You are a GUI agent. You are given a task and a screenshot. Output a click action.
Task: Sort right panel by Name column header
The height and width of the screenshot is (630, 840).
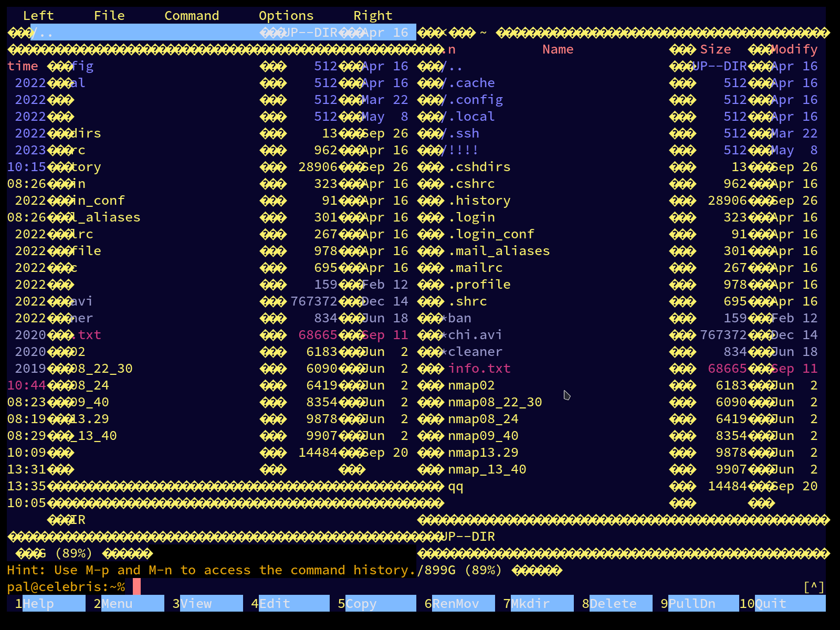pos(558,49)
